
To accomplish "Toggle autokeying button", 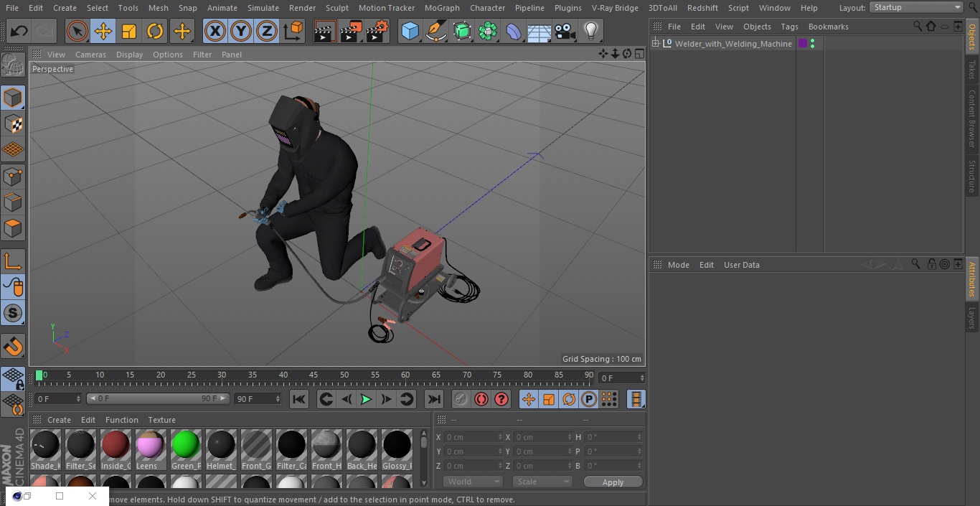I will (x=481, y=399).
